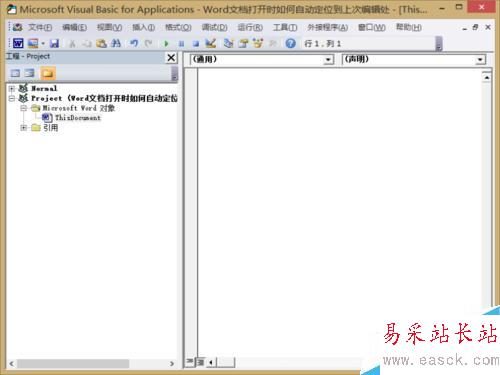Click the Break pause icon

181,44
